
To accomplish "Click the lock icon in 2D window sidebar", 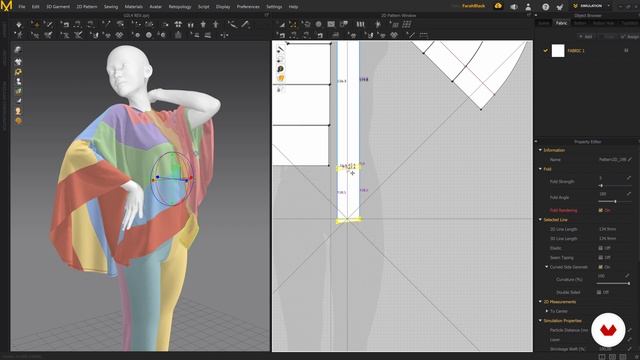I will click(279, 89).
